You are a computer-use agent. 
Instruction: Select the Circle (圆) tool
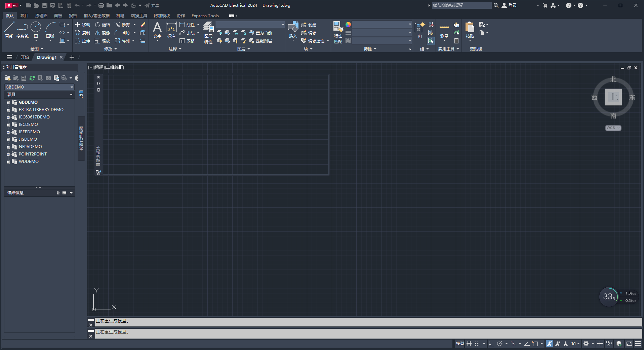[36, 27]
